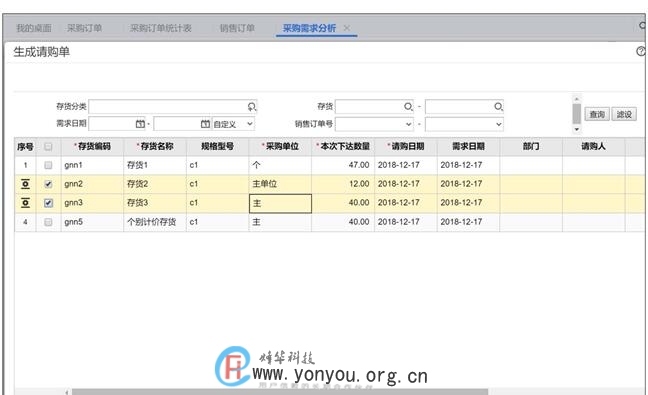Open calendar for end 需求日期
The width and height of the screenshot is (648, 395).
click(205, 124)
